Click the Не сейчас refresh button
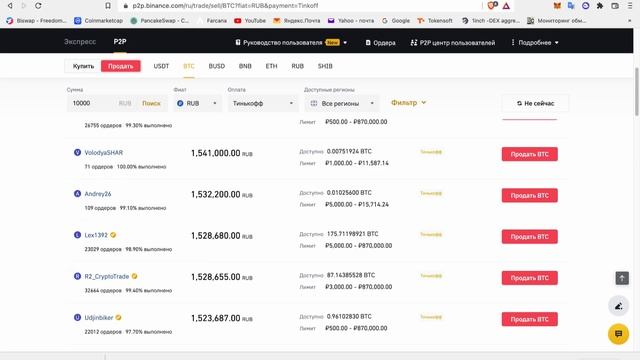Image resolution: width=640 pixels, height=360 pixels. tap(535, 103)
